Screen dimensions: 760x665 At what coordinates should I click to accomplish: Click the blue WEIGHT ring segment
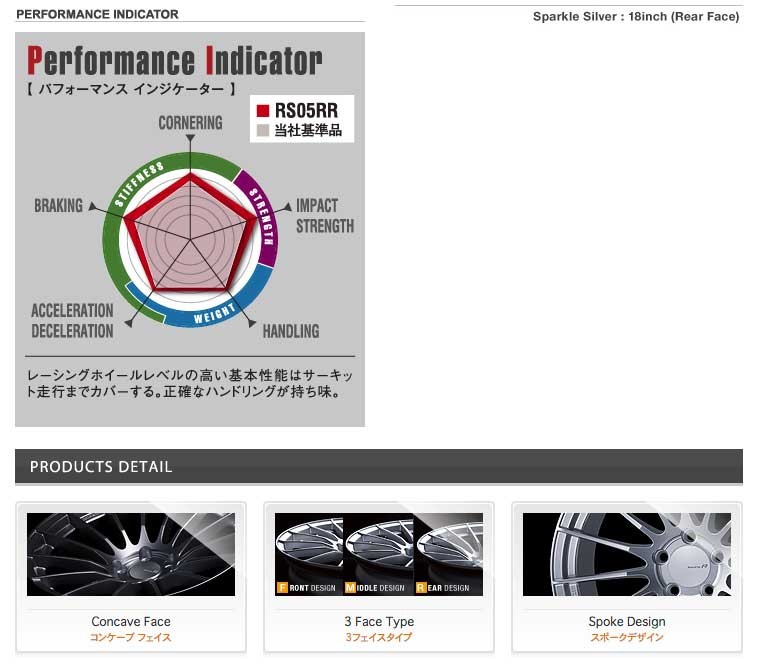(213, 313)
